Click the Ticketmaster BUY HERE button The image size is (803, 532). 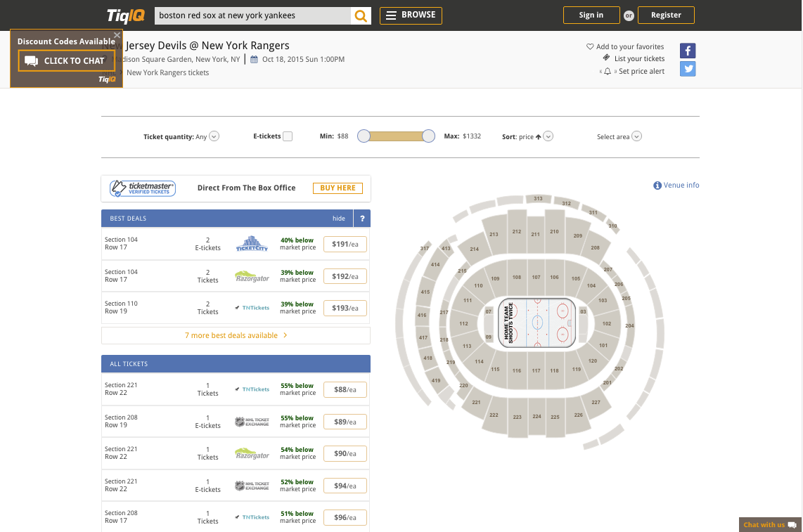(338, 188)
